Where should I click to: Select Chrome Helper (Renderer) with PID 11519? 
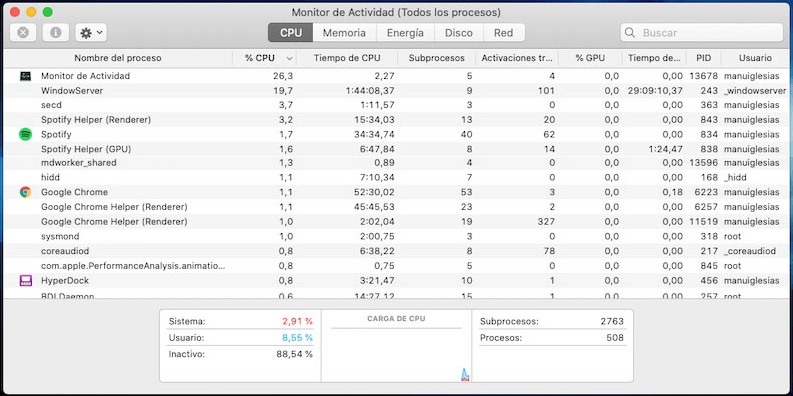396,222
